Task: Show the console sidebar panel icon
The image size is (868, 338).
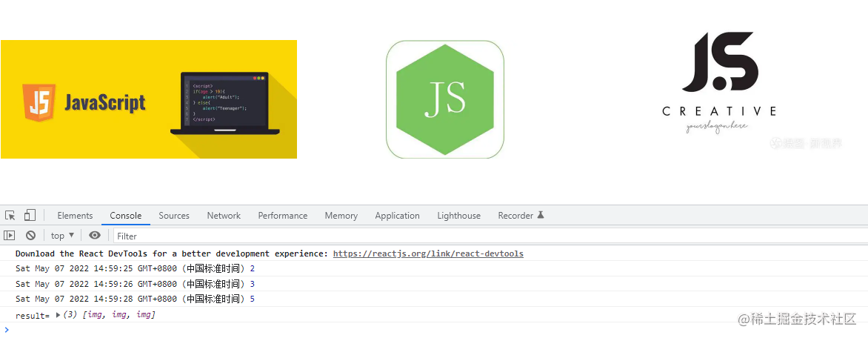Action: [x=10, y=236]
